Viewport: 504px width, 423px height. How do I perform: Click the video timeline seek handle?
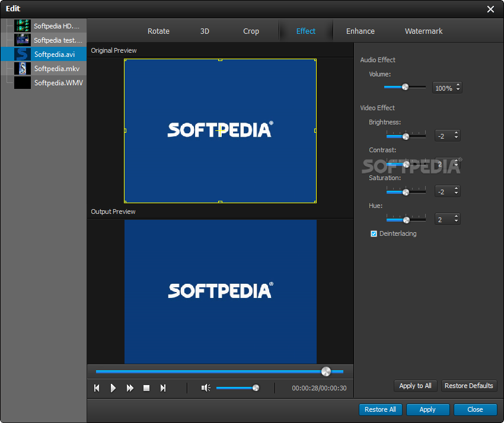point(326,371)
